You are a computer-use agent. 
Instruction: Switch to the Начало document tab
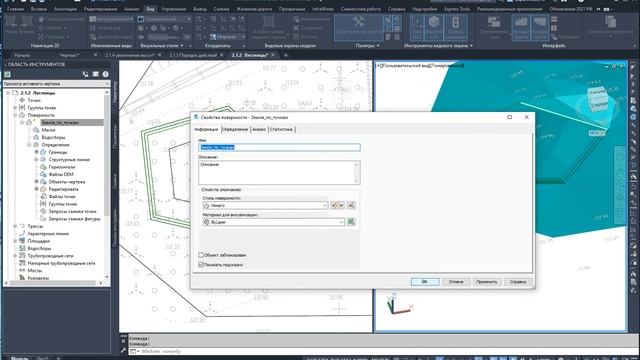[22, 55]
